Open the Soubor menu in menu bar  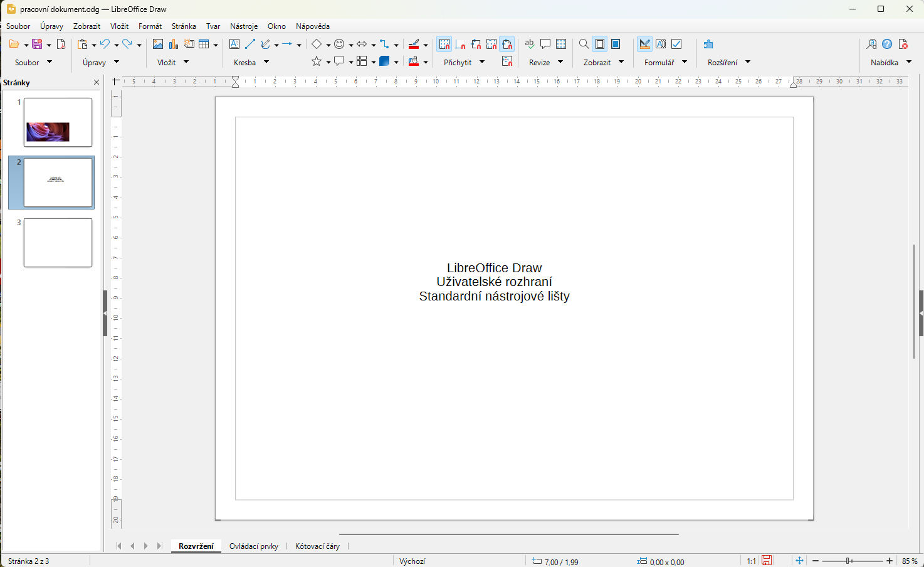[18, 26]
